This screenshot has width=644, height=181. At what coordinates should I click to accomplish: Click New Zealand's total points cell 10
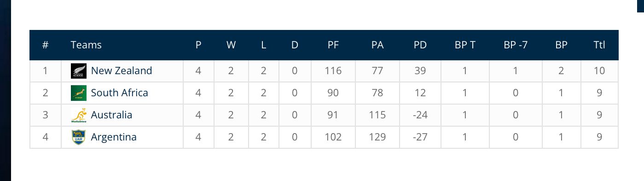pos(599,71)
